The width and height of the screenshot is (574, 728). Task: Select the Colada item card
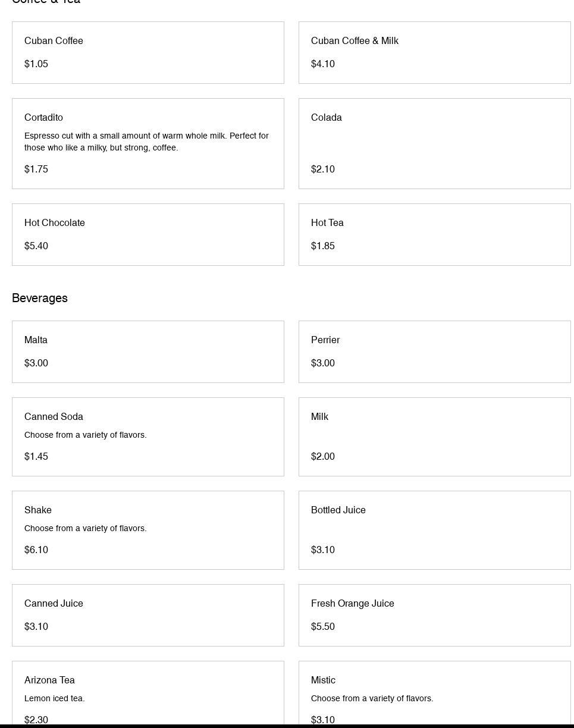click(x=435, y=143)
